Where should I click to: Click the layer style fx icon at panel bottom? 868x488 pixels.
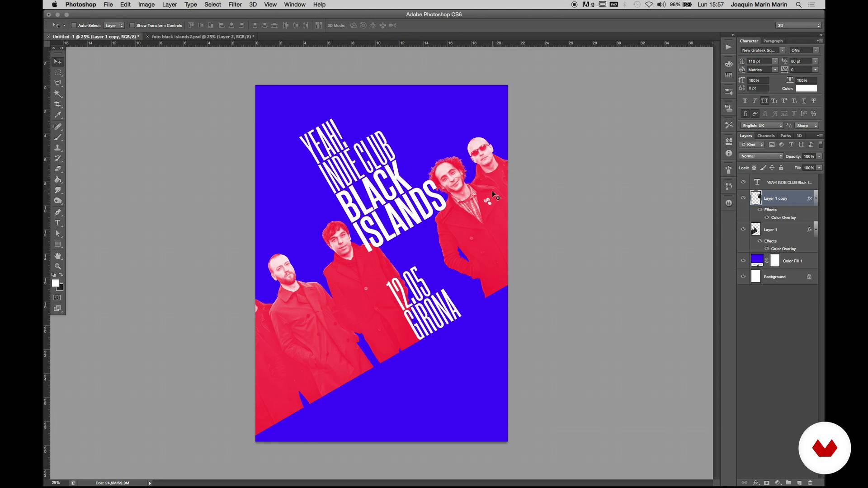coord(755,483)
